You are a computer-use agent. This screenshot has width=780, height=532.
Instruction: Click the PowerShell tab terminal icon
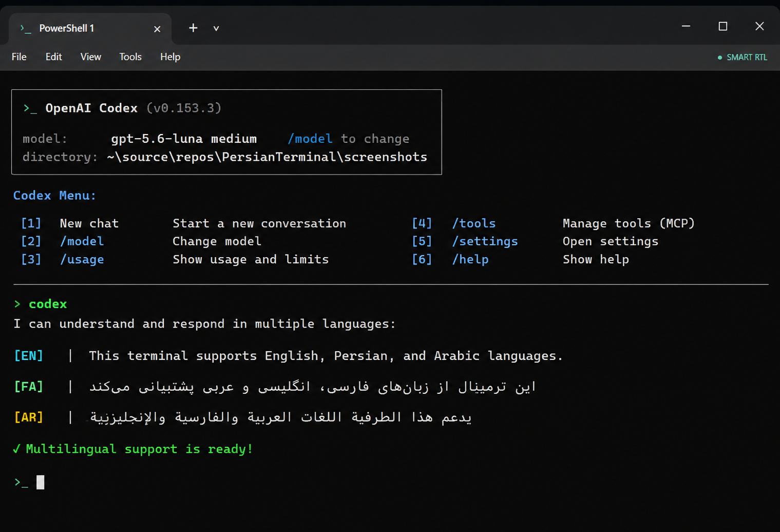coord(26,28)
